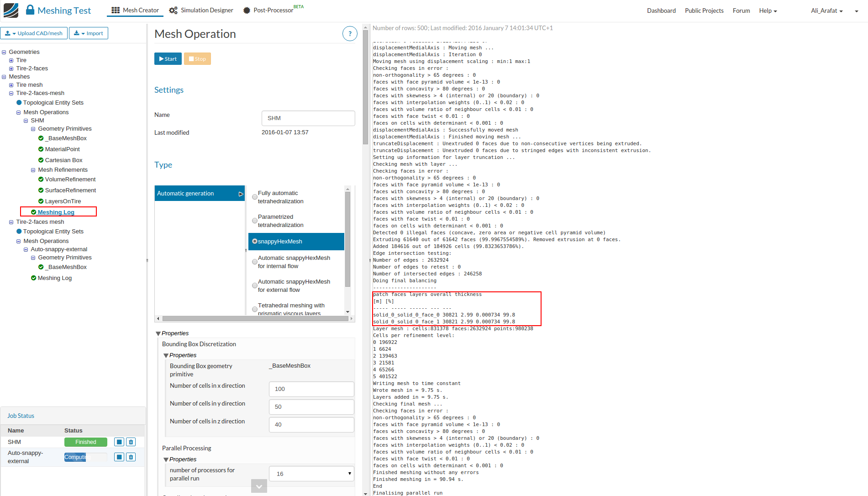Select Parametrized tetrahedralization option
Image resolution: width=868 pixels, height=496 pixels.
(255, 221)
